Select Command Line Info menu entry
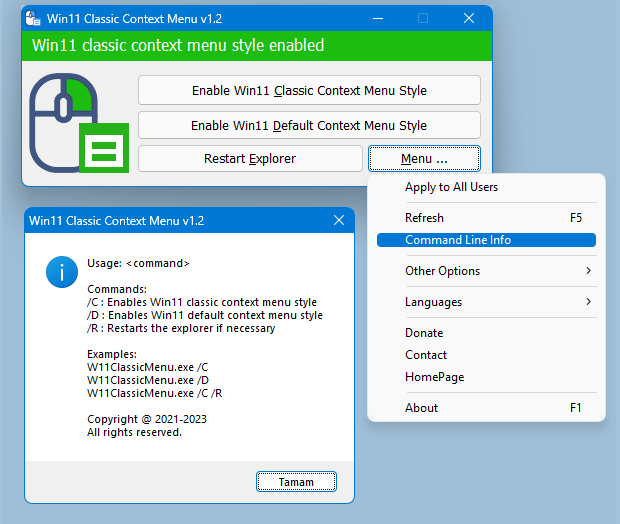620x524 pixels. click(x=486, y=240)
